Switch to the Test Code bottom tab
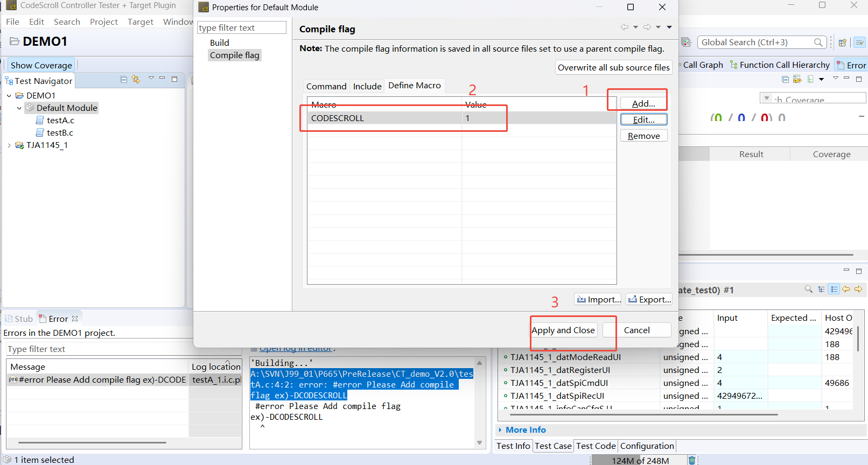Image resolution: width=868 pixels, height=465 pixels. tap(596, 446)
